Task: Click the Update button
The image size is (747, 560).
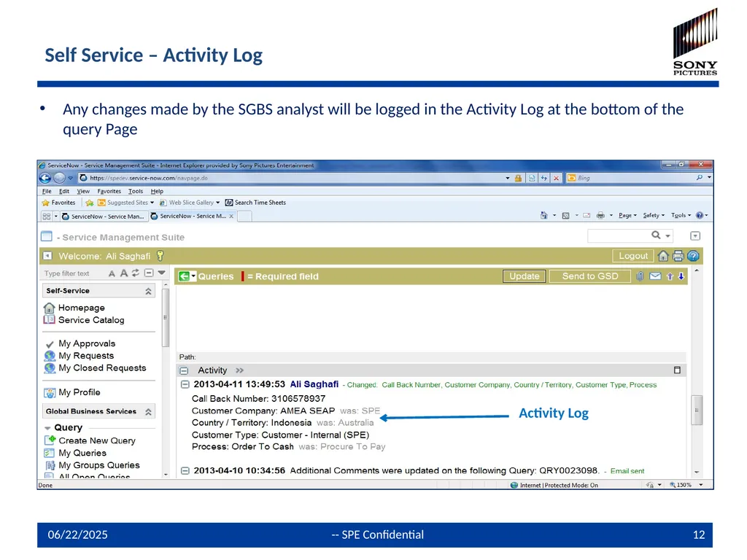Action: point(524,276)
